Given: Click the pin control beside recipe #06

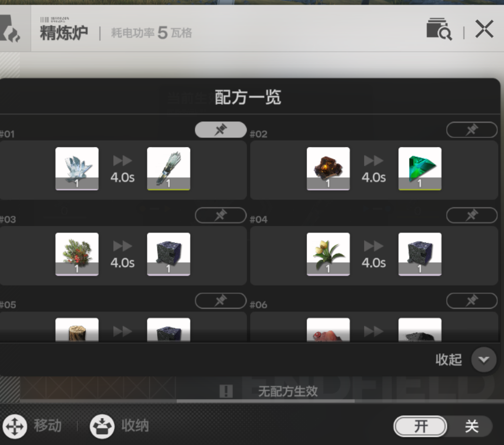Looking at the screenshot, I should (x=471, y=300).
